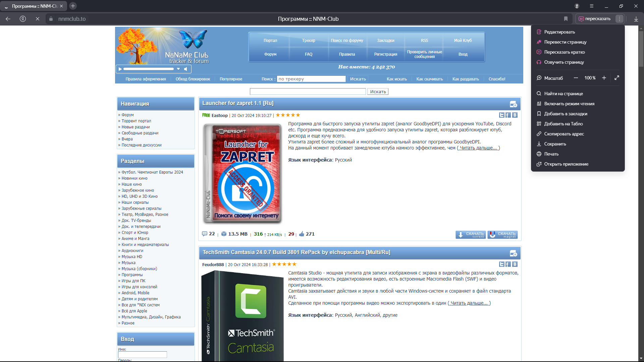Viewport: 644px width, 362px height.
Task: Click the profile avatar icon in title bar
Action: (577, 6)
